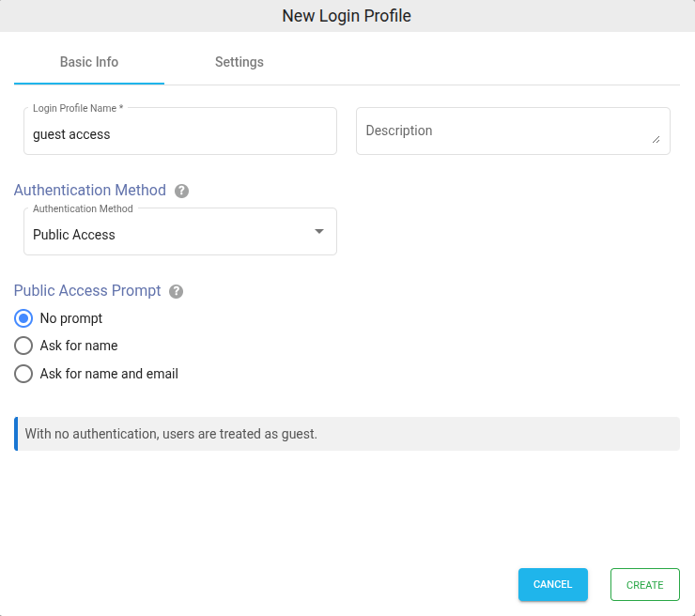
Task: Choose the Ask for name option
Action: tap(24, 346)
